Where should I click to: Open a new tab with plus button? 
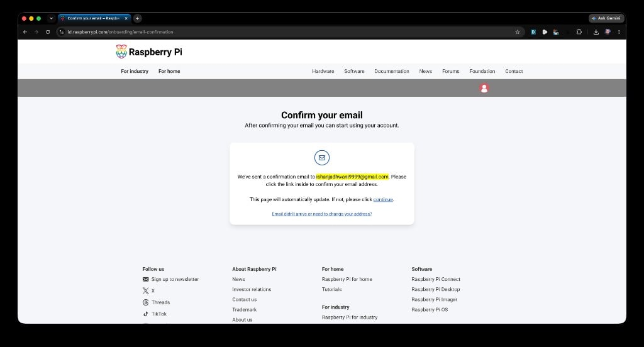(138, 18)
